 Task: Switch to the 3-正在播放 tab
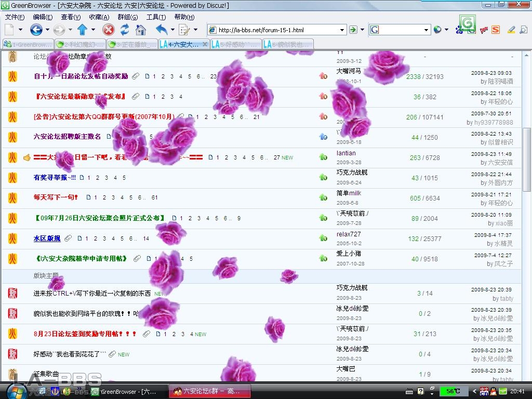(132, 45)
